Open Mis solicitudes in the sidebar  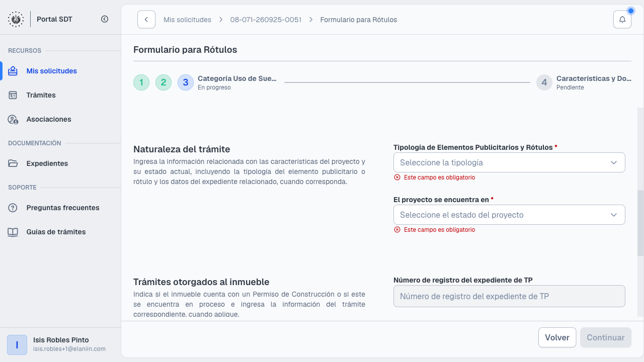tap(60, 71)
